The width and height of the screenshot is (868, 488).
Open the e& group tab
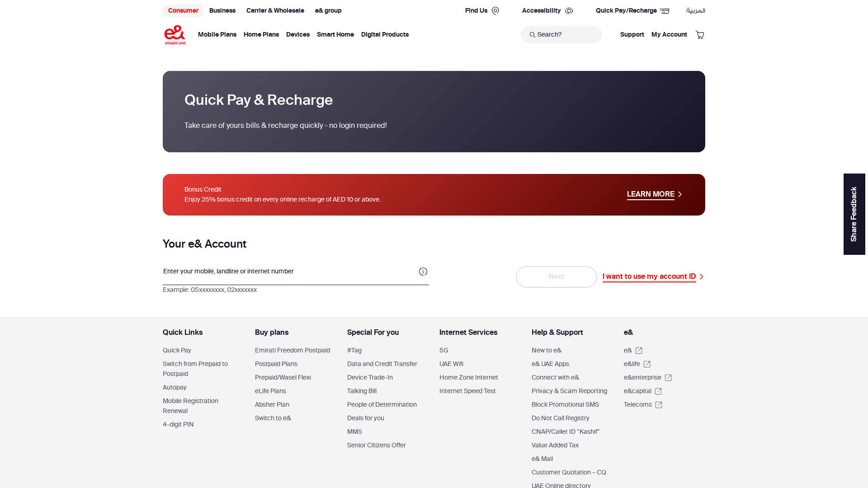coord(328,11)
